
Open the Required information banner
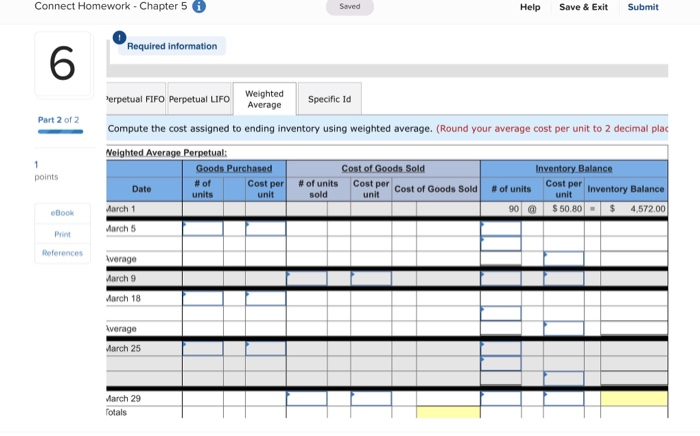tap(172, 46)
